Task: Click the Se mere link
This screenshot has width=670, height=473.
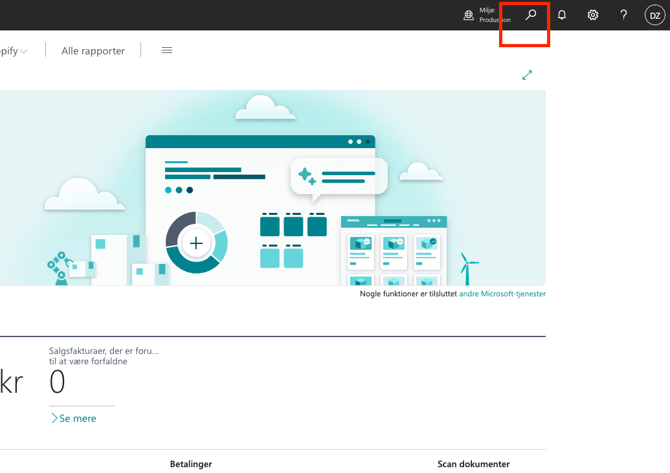Action: 78,418
